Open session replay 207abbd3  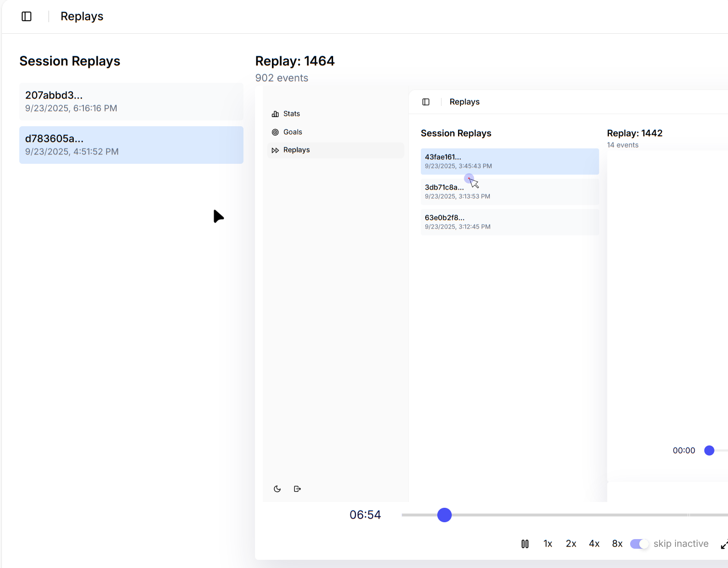[x=131, y=102]
